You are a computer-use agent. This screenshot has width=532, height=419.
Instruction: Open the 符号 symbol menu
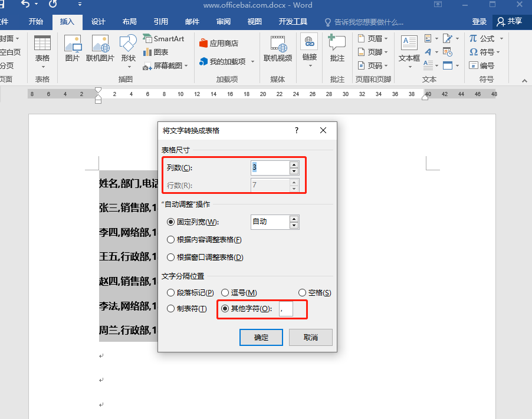point(484,52)
